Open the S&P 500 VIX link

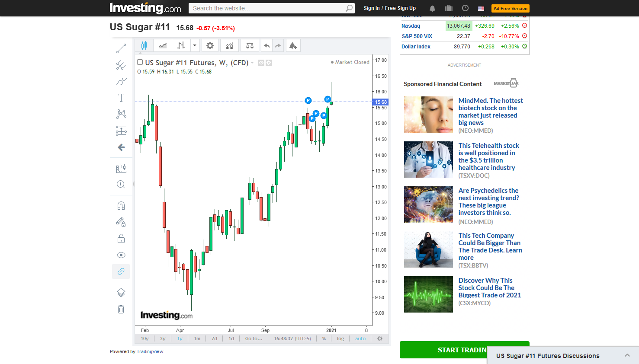click(x=417, y=36)
